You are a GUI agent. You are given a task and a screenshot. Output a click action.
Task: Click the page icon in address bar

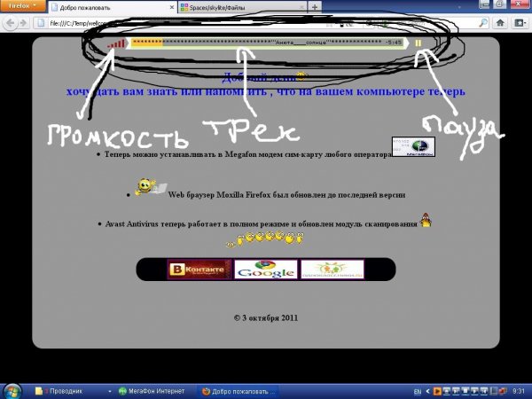41,23
